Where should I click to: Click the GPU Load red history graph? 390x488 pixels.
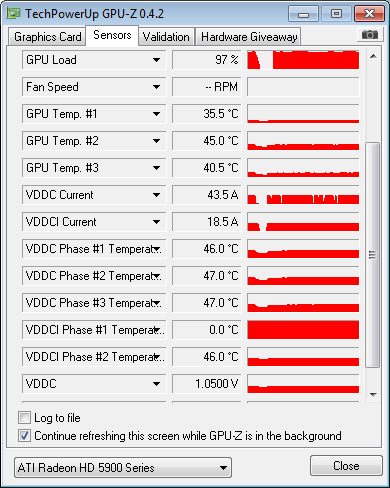(303, 60)
